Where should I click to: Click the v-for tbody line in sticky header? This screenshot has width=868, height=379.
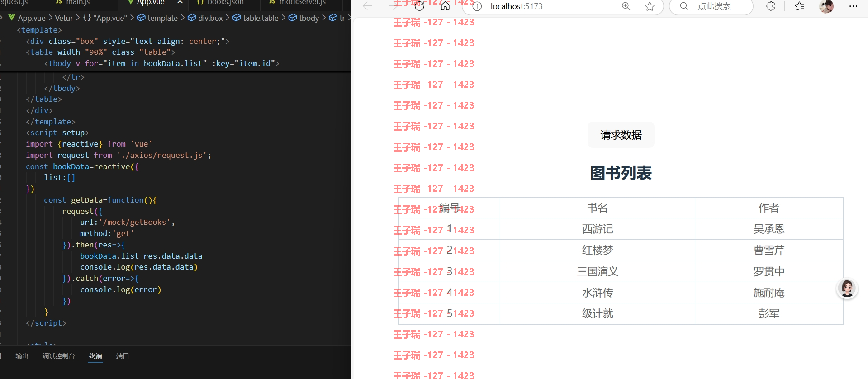point(162,63)
